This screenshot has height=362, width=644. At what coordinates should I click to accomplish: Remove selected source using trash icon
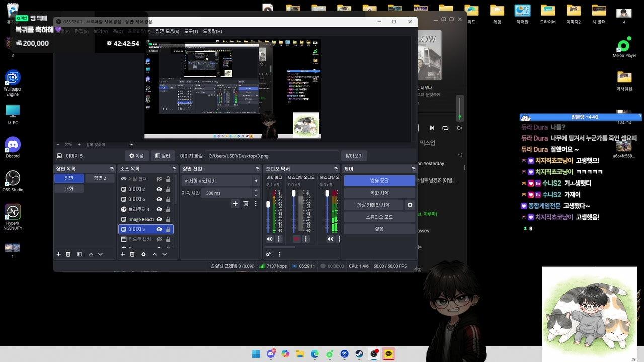132,254
